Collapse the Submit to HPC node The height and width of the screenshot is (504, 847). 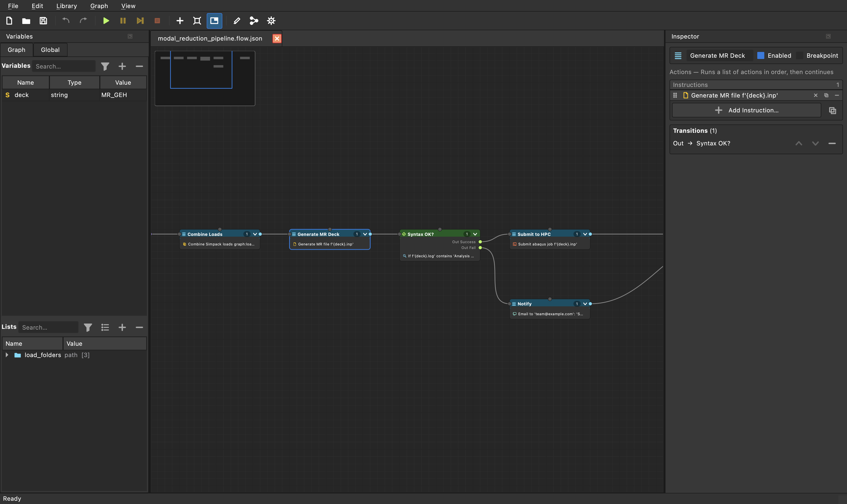[x=585, y=234]
